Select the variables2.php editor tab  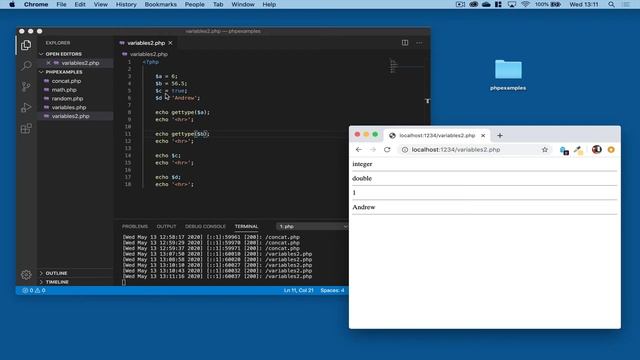point(146,43)
